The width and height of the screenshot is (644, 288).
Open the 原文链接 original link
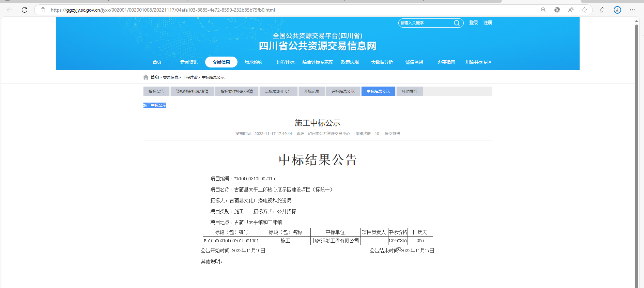pos(392,134)
